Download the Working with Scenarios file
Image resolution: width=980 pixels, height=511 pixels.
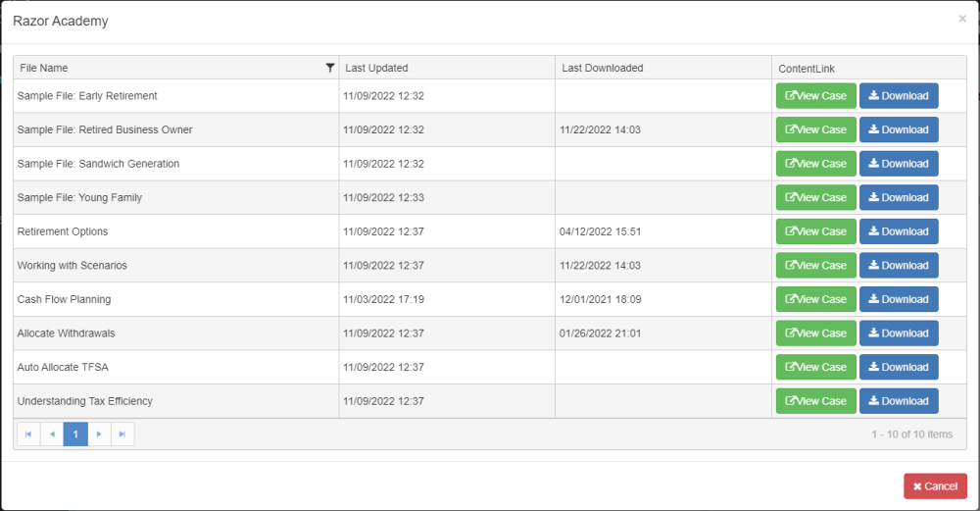(899, 265)
